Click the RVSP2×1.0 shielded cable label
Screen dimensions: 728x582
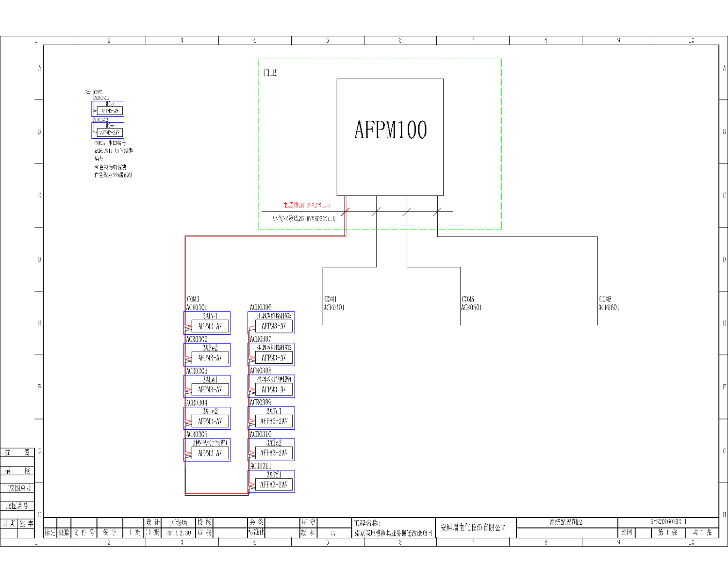[x=304, y=219]
